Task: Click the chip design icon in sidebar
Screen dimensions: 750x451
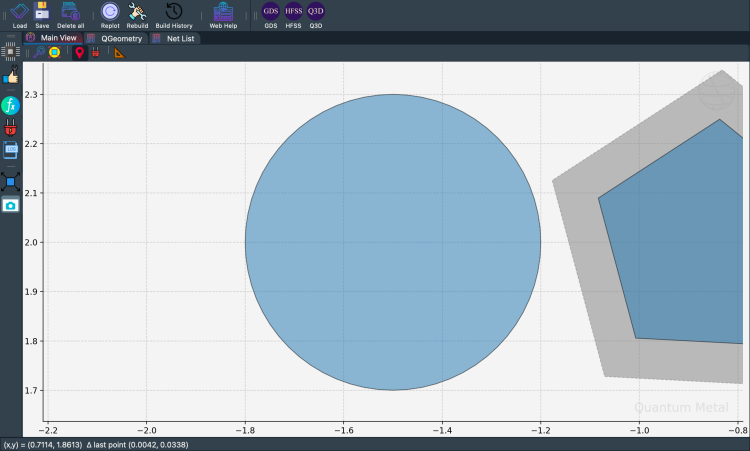Action: pos(11,51)
